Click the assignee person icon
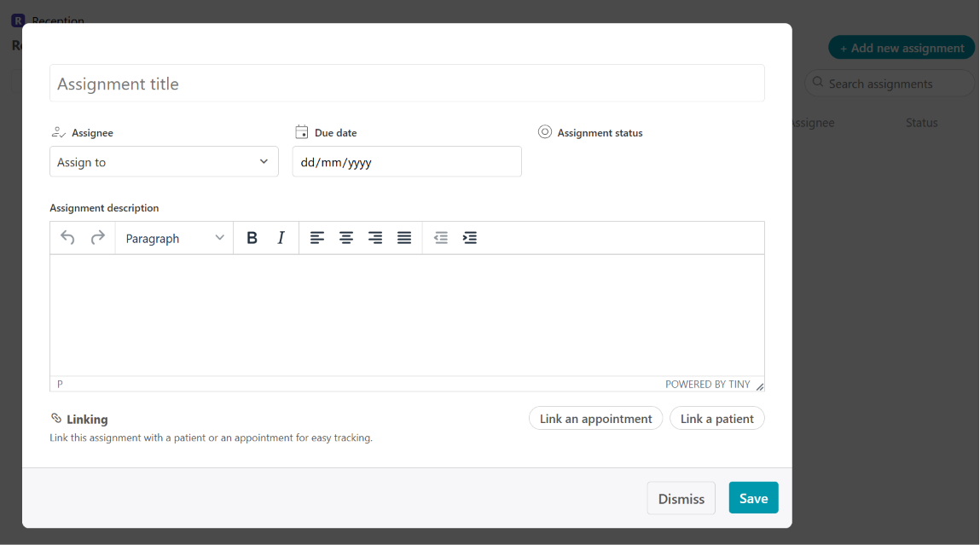Viewport: 980px width, 545px height. 58,132
